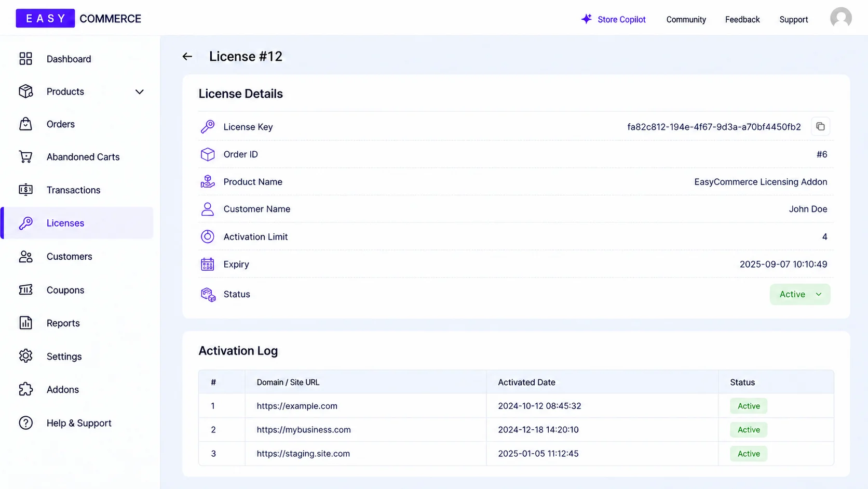Viewport: 868px width, 489px height.
Task: Click the Dashboard grid icon in sidebar
Action: 25,59
